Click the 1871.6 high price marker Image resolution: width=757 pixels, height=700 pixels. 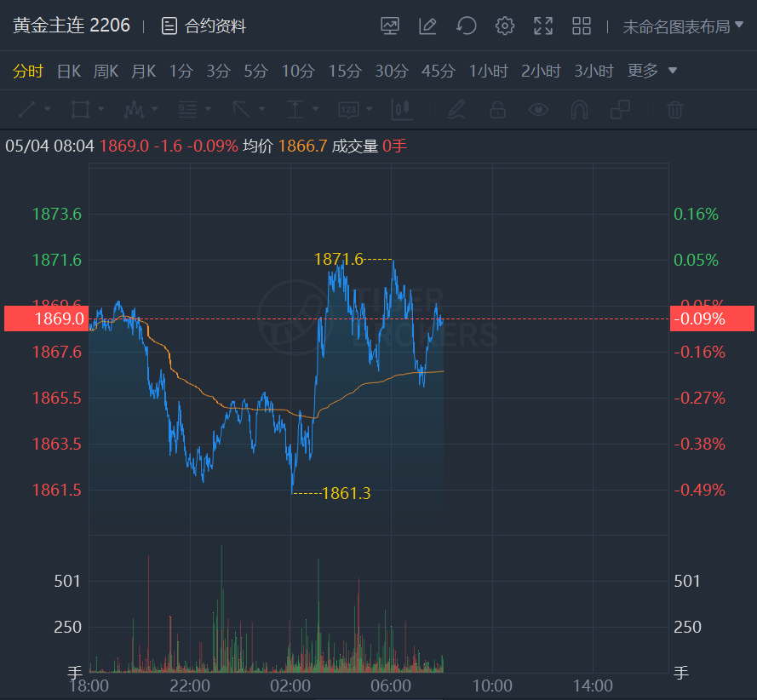[x=339, y=259]
